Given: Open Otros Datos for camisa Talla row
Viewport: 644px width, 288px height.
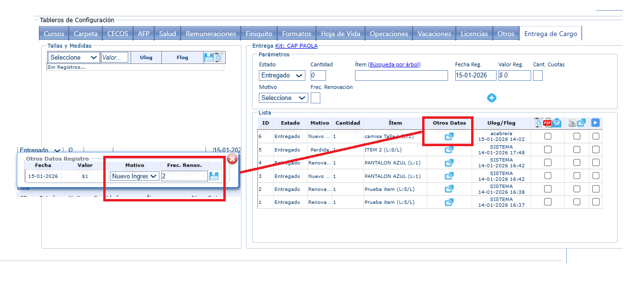Looking at the screenshot, I should (449, 137).
